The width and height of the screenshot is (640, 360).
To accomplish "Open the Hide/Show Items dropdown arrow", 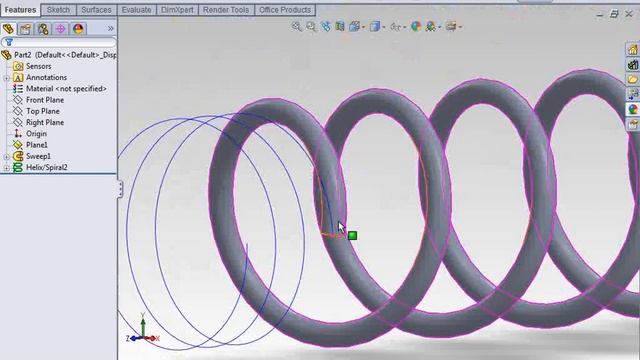I will pyautogui.click(x=404, y=27).
